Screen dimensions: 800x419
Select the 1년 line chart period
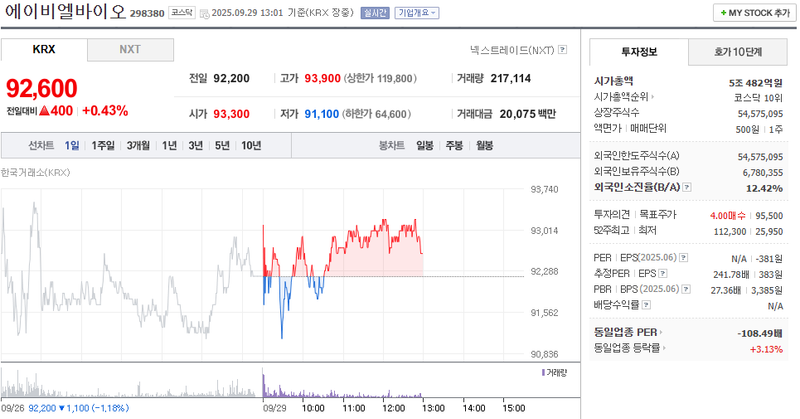[x=169, y=146]
